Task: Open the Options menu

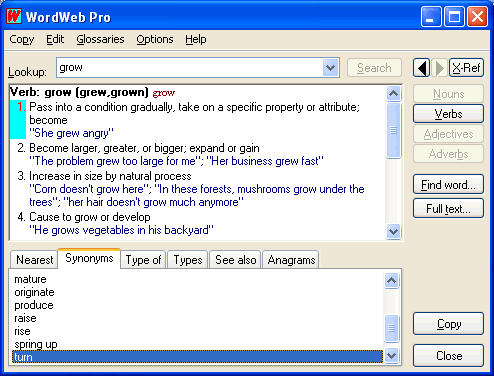Action: tap(155, 39)
